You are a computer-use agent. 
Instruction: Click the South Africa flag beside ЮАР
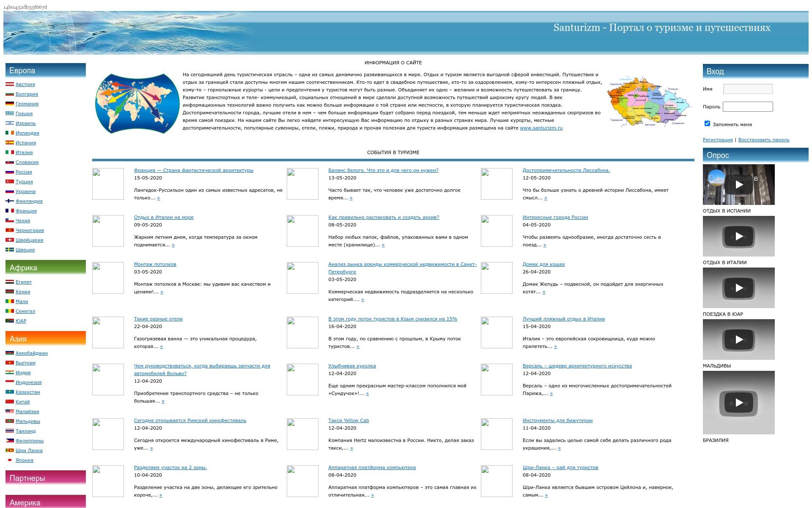[x=9, y=321]
